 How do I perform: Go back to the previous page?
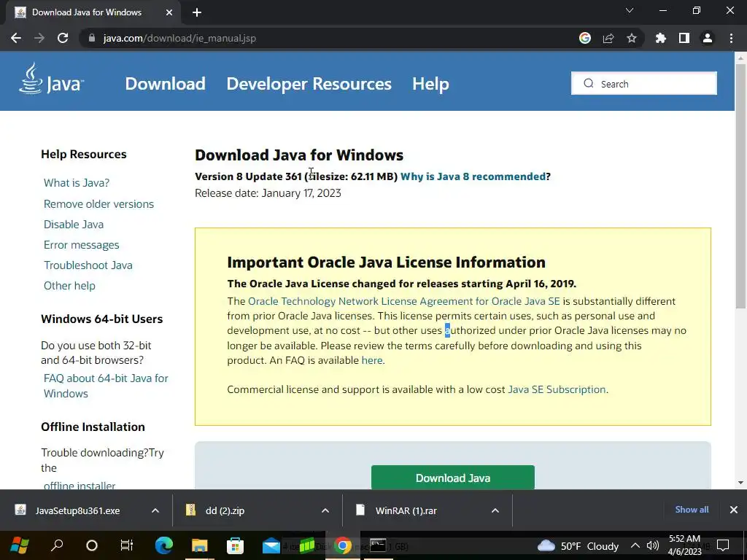tap(16, 38)
